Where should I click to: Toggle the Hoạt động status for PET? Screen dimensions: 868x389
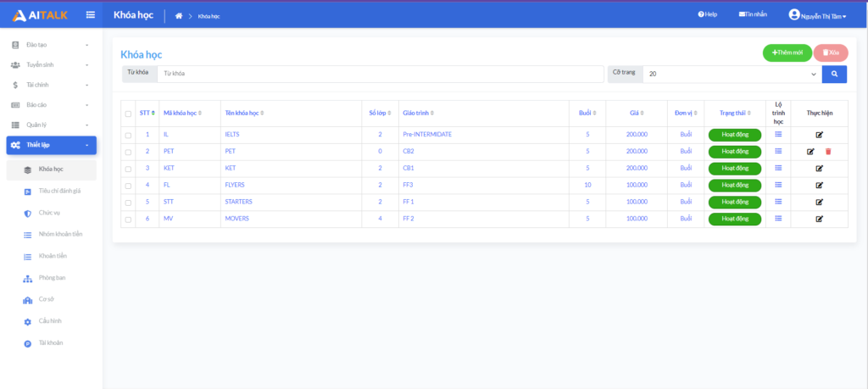[734, 152]
